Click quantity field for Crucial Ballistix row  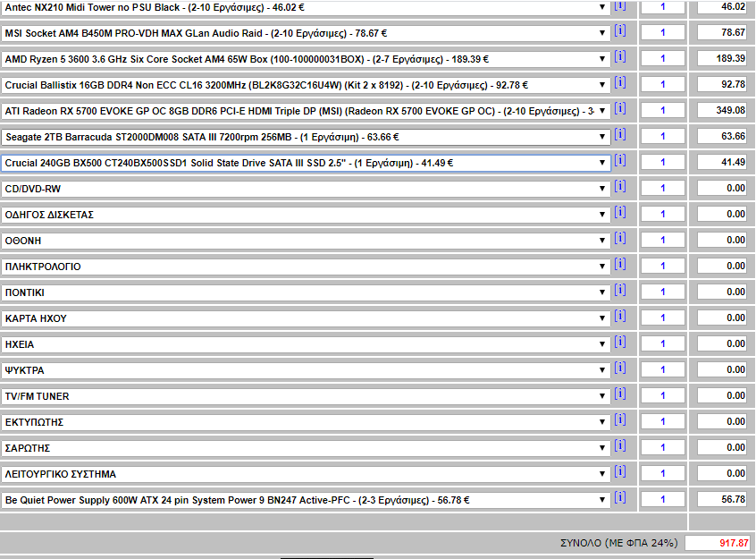(663, 84)
